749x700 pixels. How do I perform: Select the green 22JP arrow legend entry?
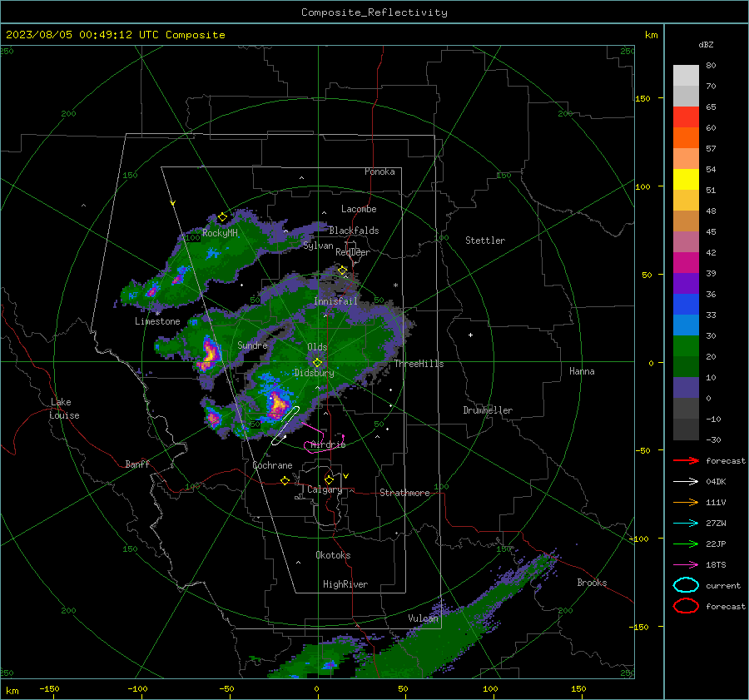686,544
